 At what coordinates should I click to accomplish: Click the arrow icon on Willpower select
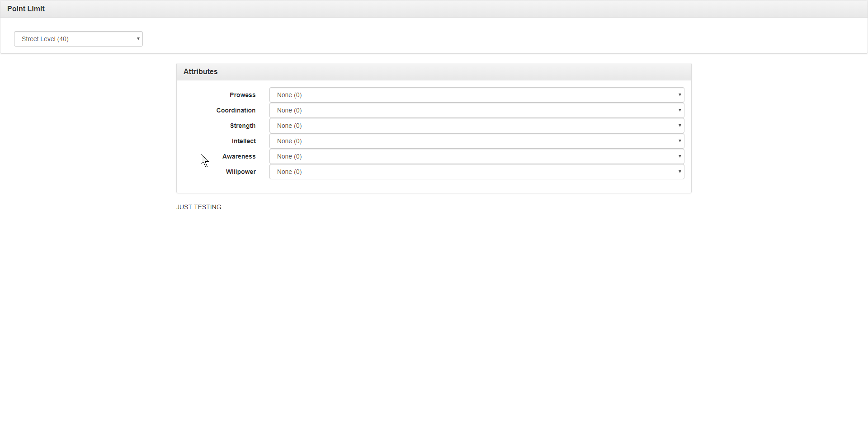click(x=679, y=172)
